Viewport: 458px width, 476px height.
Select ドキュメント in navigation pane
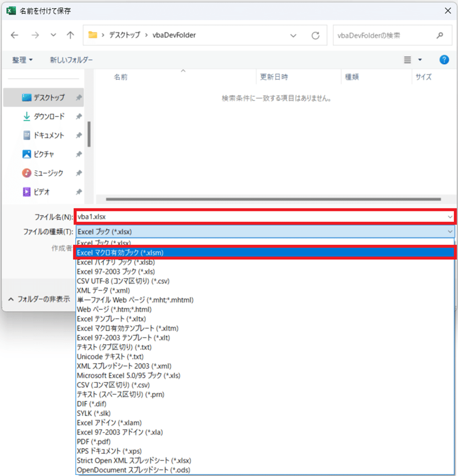click(x=43, y=135)
